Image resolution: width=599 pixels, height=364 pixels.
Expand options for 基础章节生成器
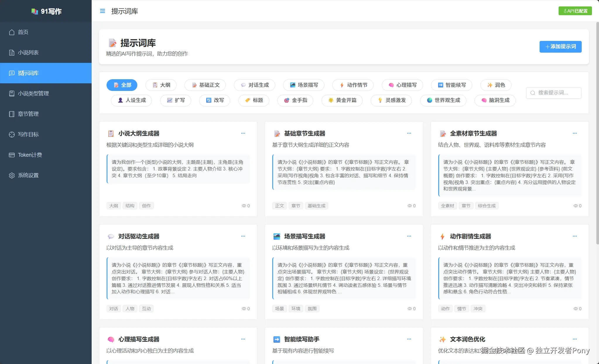coord(409,133)
